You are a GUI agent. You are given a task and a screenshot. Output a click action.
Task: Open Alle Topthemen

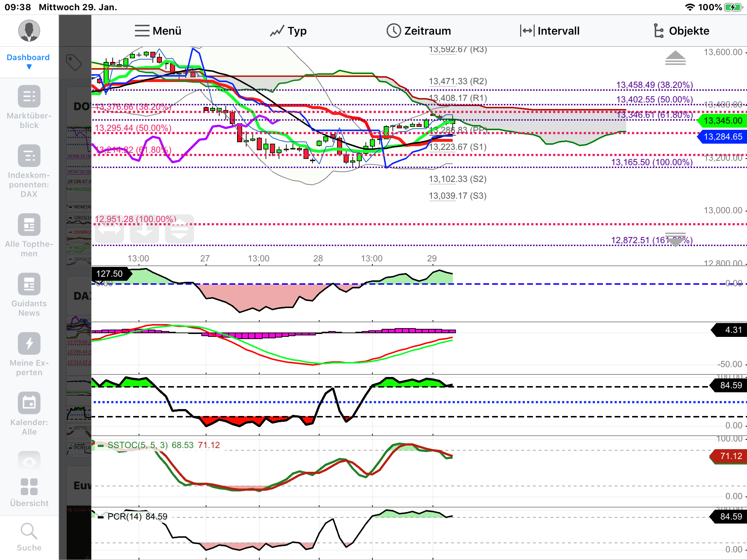pyautogui.click(x=29, y=225)
